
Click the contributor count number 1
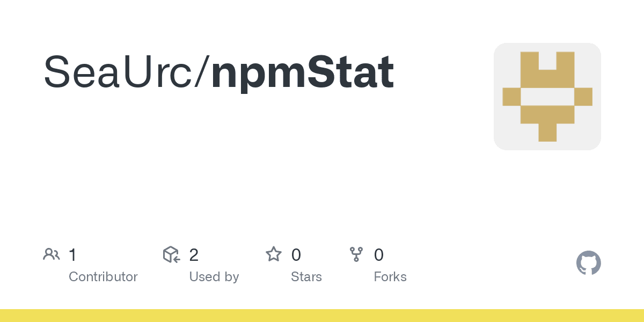click(x=72, y=255)
